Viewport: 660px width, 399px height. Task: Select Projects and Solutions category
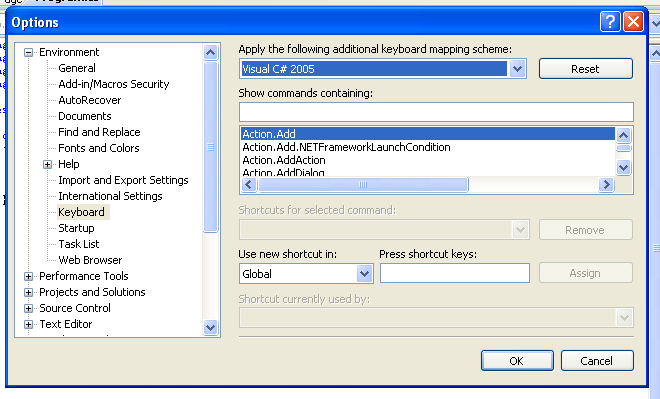(92, 292)
